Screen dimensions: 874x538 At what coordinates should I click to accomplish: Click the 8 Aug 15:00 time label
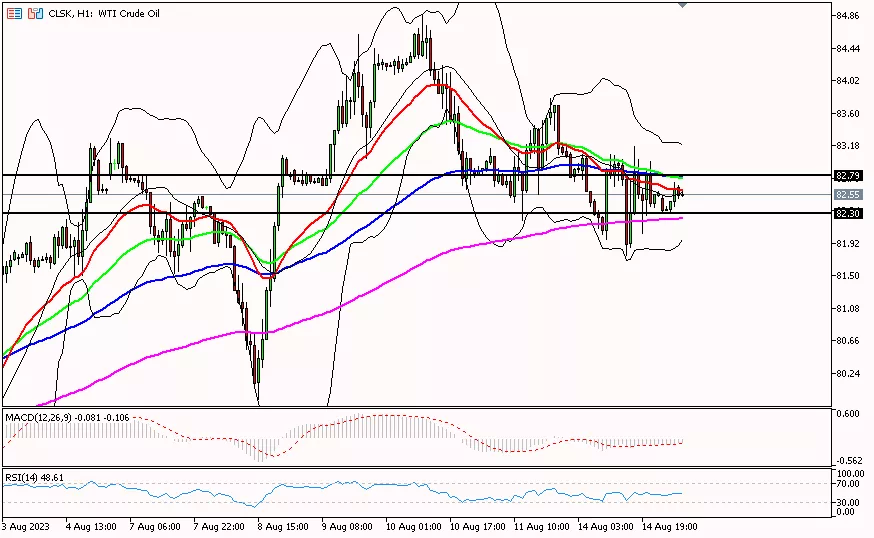283,527
